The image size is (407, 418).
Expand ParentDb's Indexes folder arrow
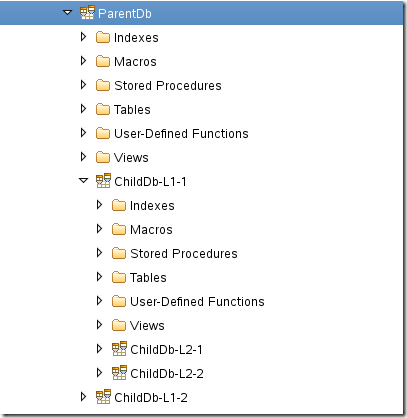click(84, 37)
